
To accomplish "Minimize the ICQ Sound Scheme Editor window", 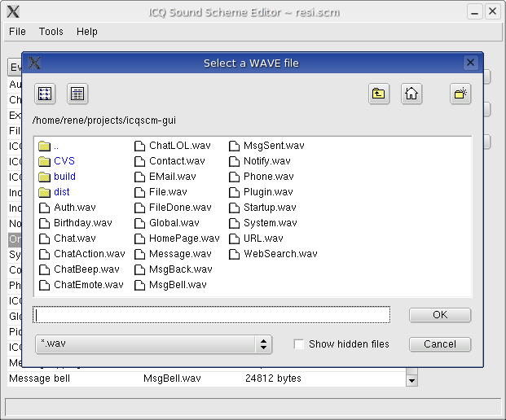I will (475, 12).
